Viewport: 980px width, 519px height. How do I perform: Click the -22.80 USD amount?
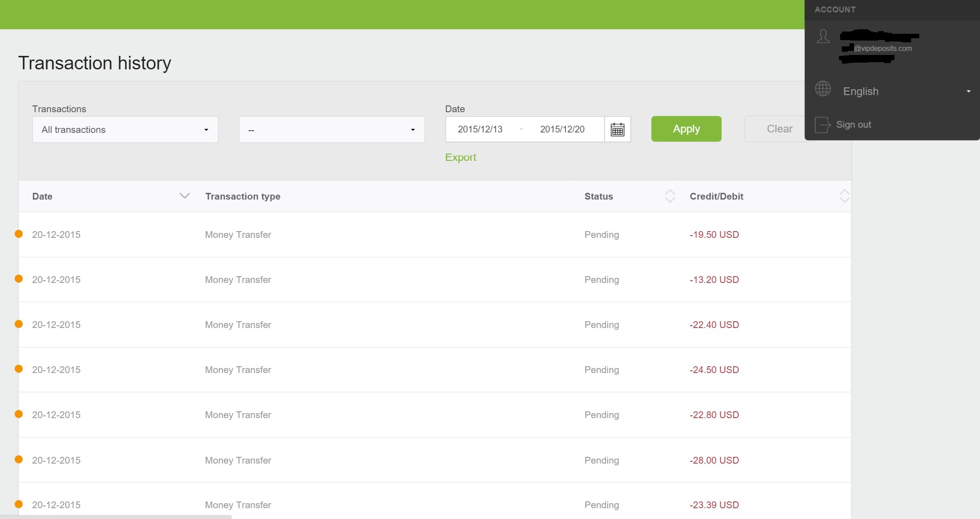[x=714, y=415]
